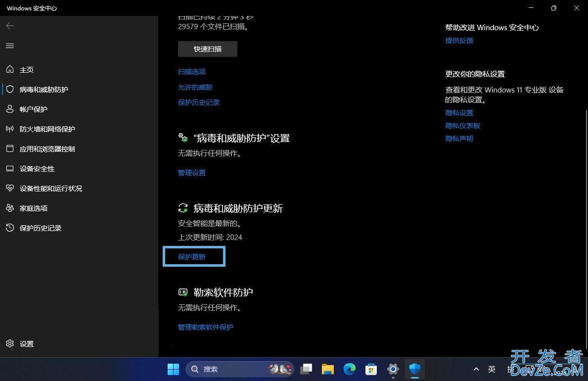Screen dimensions: 588x381
Task: Open 设置 at the sidebar bottom
Action: [27, 344]
